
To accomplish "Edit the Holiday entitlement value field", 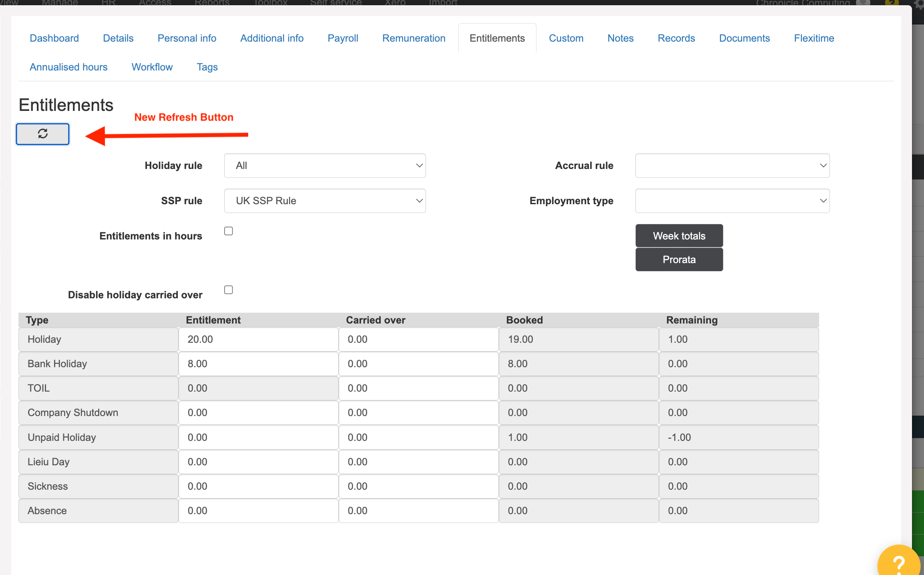I will click(x=258, y=340).
